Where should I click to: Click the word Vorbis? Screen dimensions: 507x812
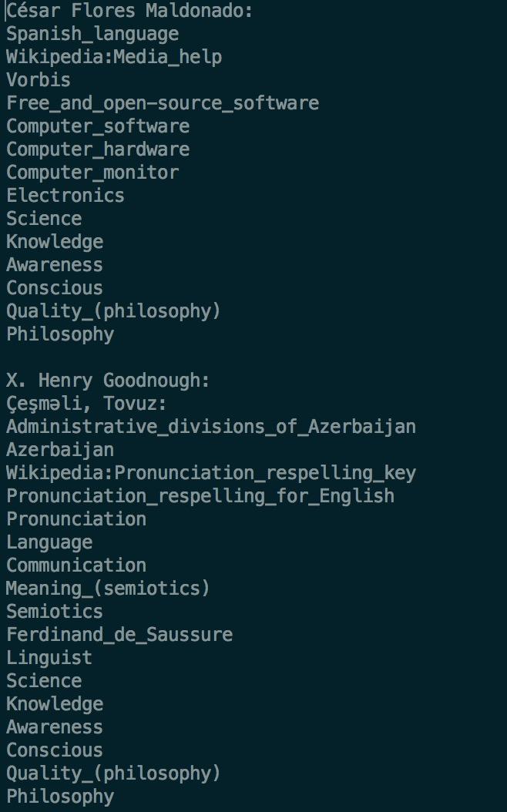point(39,80)
